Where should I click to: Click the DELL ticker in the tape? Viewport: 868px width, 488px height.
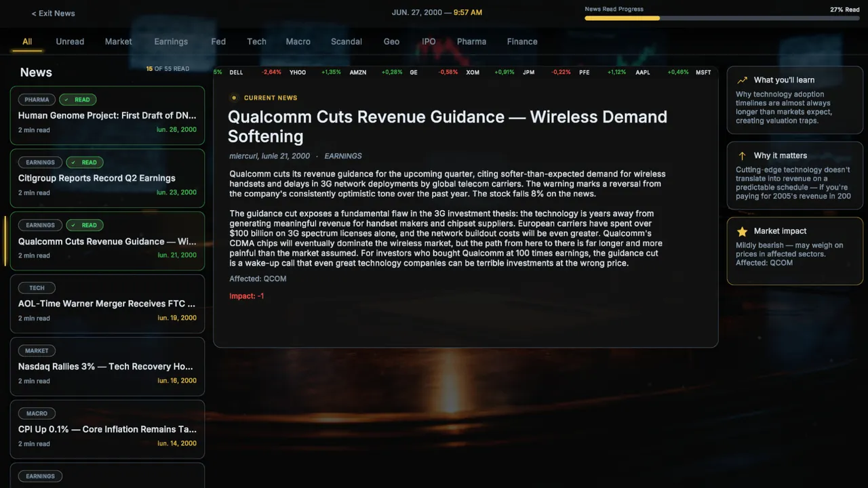coord(236,72)
